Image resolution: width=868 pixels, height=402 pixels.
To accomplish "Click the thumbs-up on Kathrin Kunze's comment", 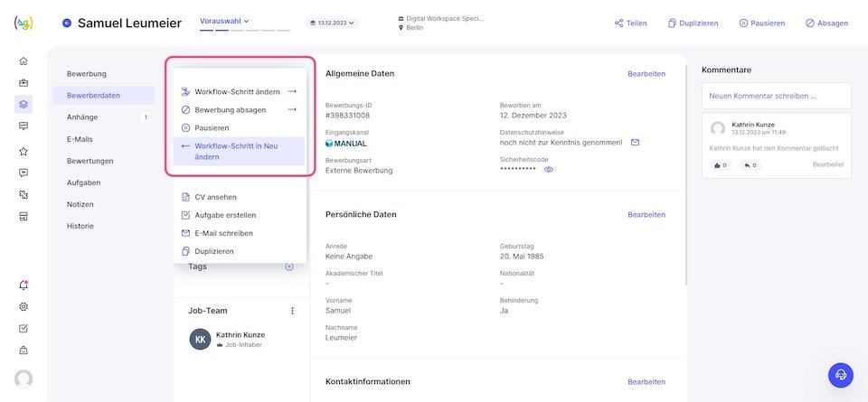I will [x=721, y=165].
